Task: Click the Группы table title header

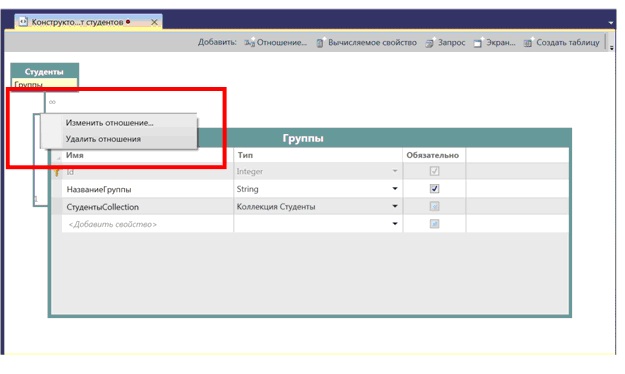Action: pyautogui.click(x=303, y=138)
